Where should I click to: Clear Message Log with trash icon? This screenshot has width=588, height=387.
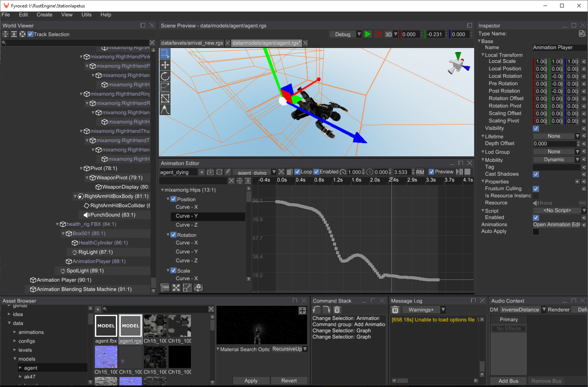click(395, 310)
